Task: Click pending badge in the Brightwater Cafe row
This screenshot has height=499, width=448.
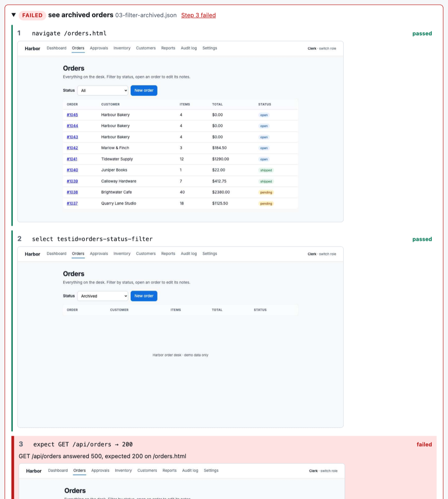Action: click(266, 192)
